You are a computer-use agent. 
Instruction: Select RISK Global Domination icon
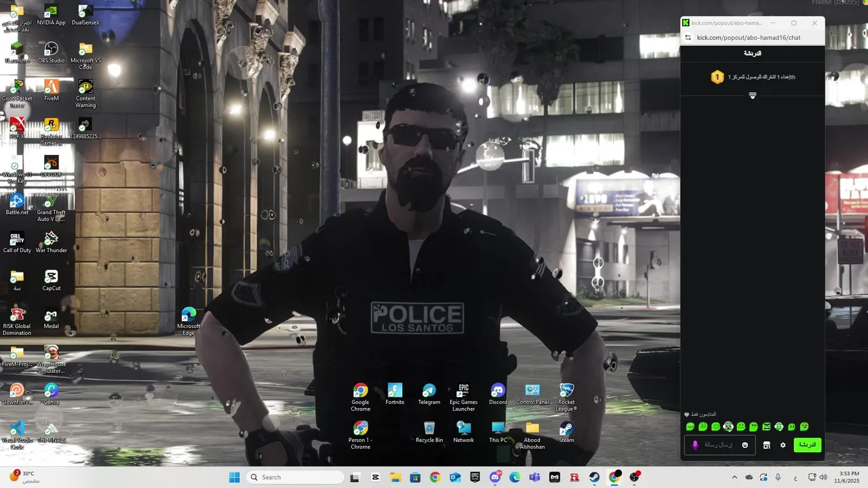click(x=17, y=321)
